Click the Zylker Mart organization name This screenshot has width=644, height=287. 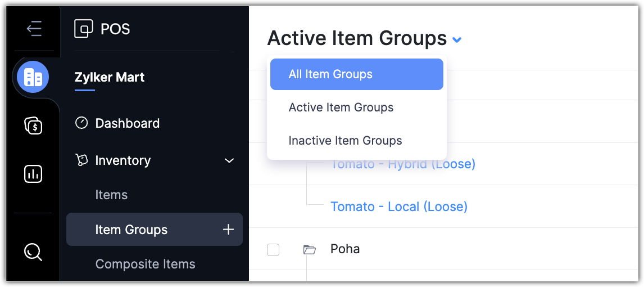110,78
